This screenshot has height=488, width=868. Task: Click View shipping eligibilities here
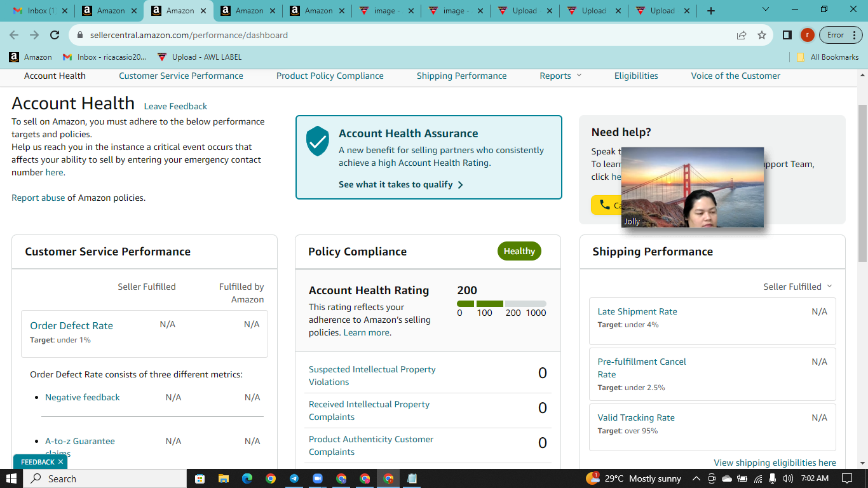coord(775,463)
